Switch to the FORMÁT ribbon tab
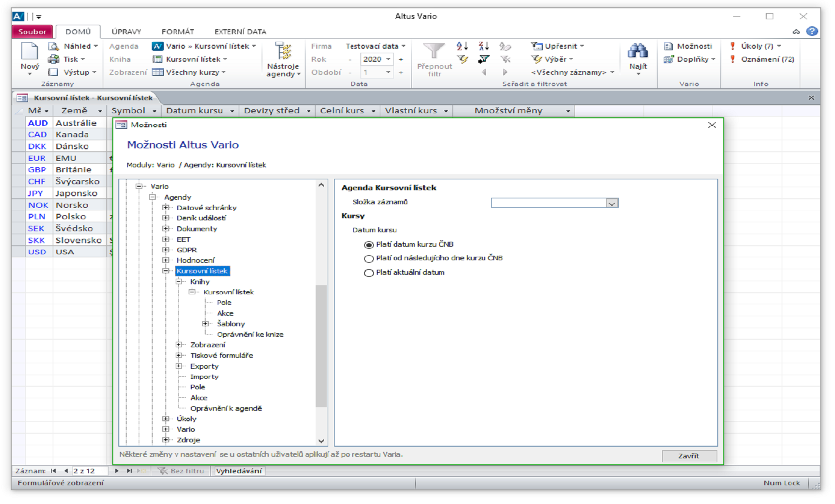This screenshot has width=835, height=504. pos(177,31)
